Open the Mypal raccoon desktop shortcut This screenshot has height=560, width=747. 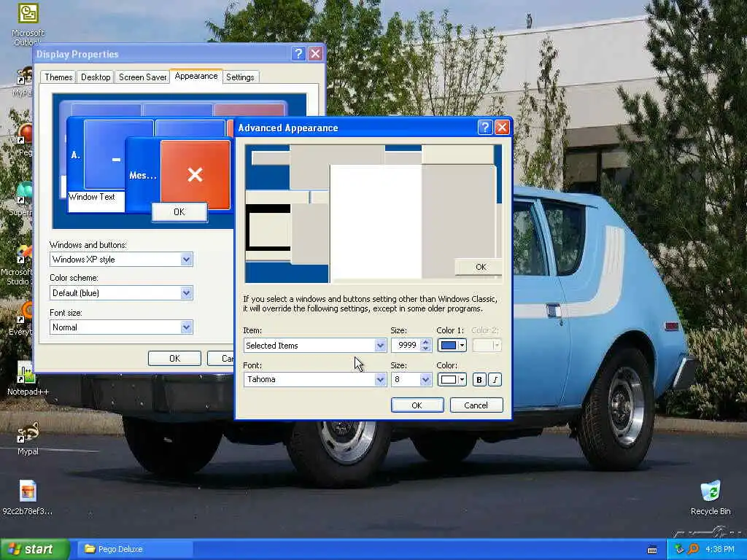(x=28, y=438)
